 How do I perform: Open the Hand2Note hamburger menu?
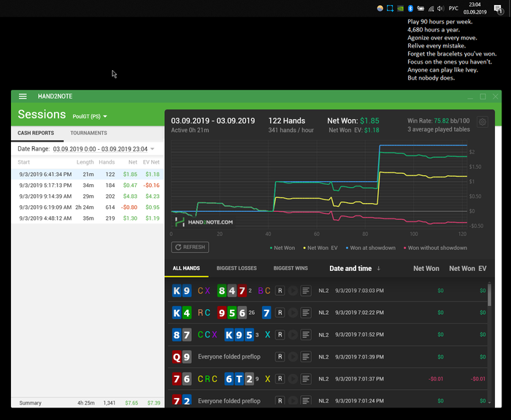pos(23,96)
